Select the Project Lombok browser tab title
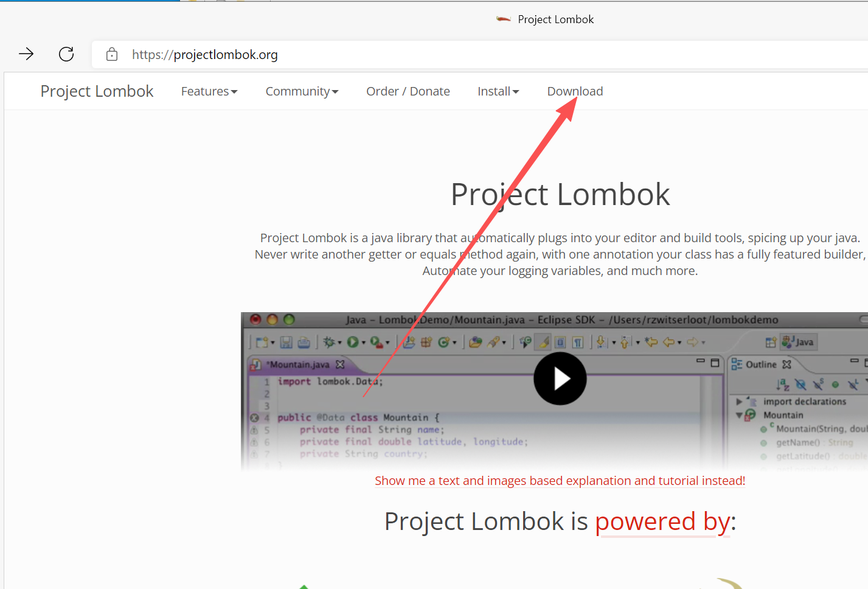 pyautogui.click(x=555, y=19)
